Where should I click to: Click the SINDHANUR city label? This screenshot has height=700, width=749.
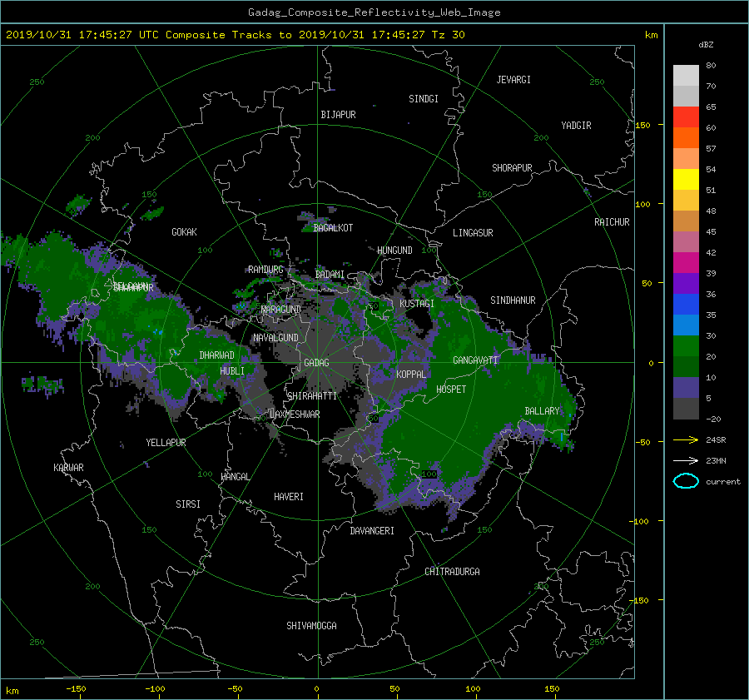513,300
